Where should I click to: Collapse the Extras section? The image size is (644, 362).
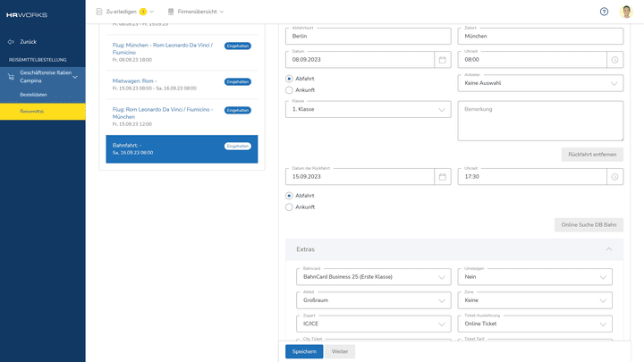[609, 249]
